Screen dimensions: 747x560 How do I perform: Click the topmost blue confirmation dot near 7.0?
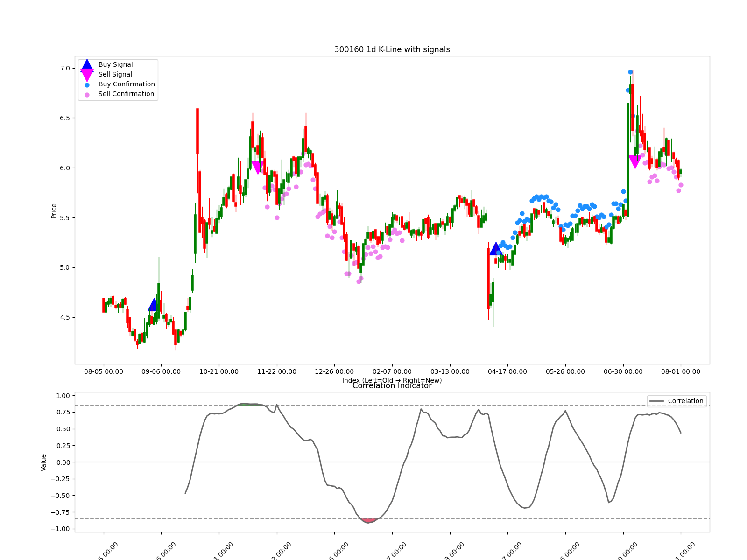point(630,72)
